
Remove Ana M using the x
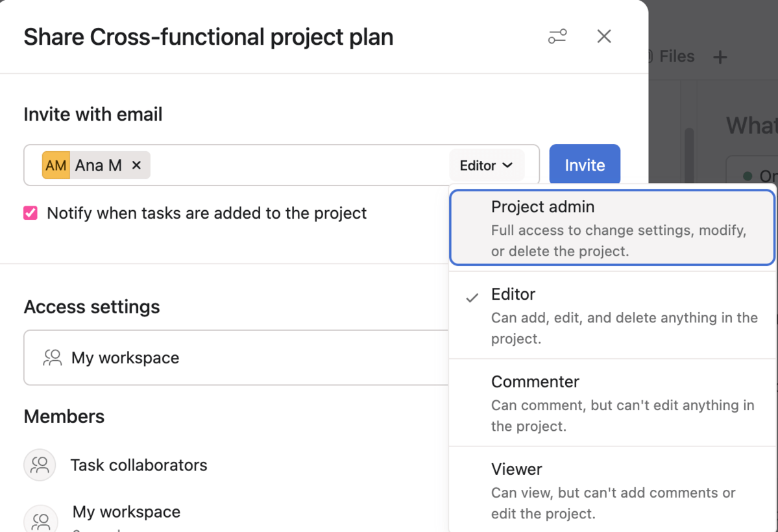[x=136, y=165]
